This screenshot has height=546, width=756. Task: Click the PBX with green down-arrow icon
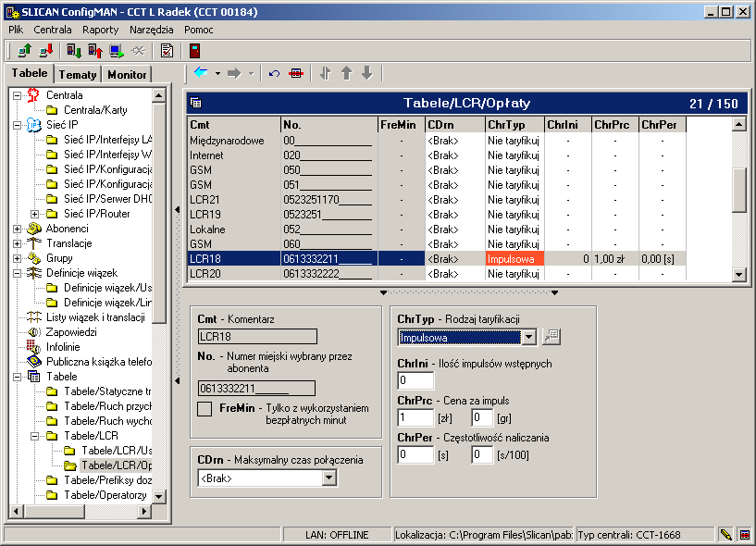(x=74, y=50)
